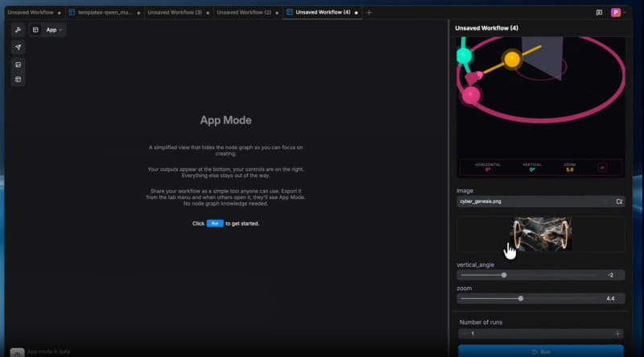Click the blue Run button at bottom

coord(541,351)
